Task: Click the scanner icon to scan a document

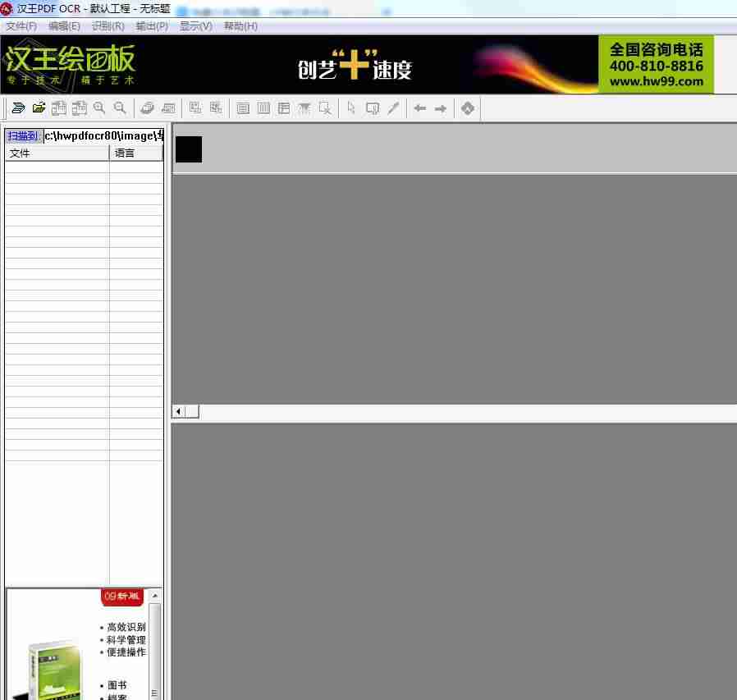Action: [x=18, y=108]
